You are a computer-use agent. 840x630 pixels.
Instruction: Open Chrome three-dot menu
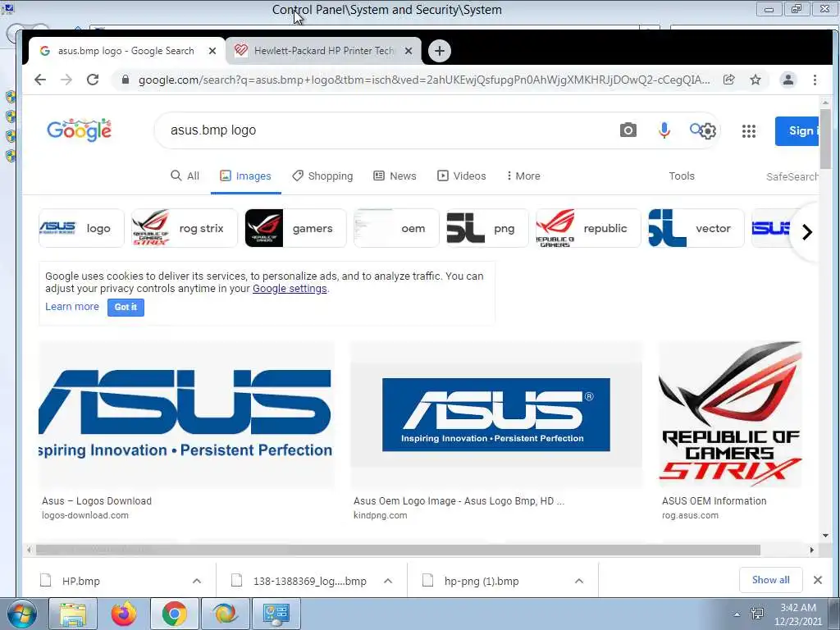pos(815,80)
